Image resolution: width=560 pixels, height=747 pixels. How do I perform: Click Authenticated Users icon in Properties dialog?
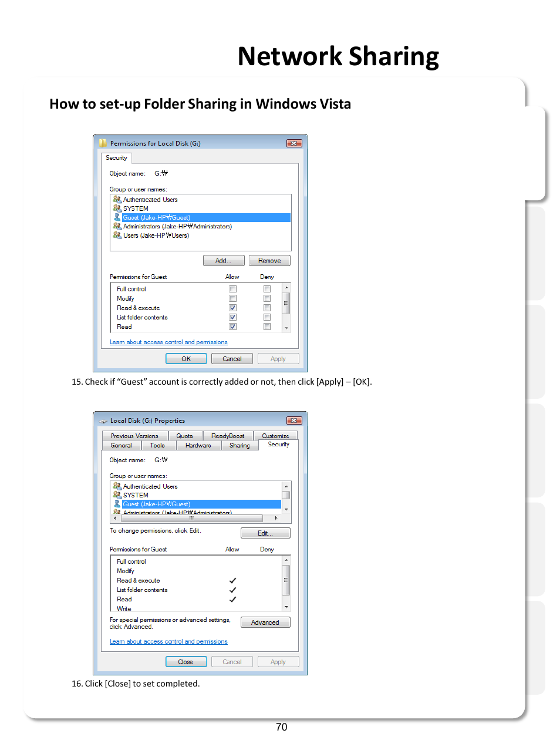click(117, 486)
